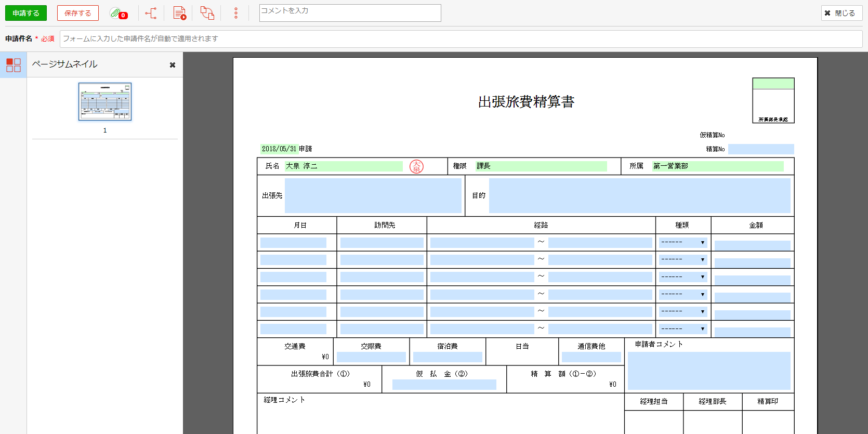Click the 2018/05/31 application date field
The width and height of the screenshot is (868, 434).
[x=279, y=149]
